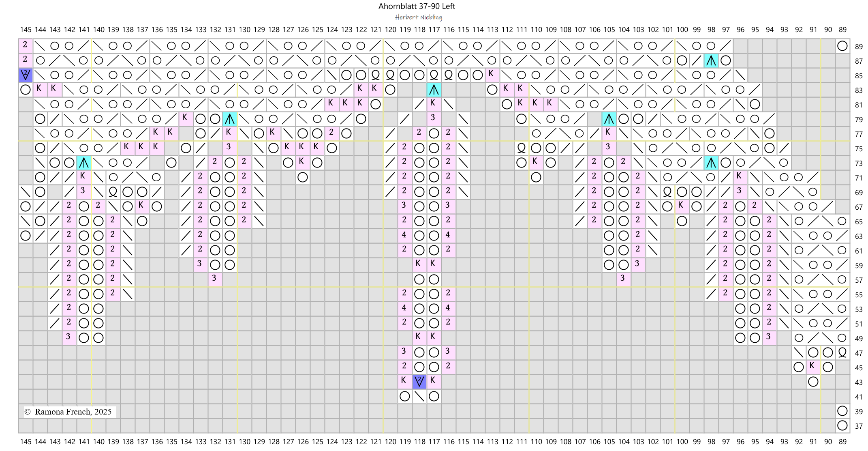Click row 73's cyan cell under column 98
The image size is (868, 451).
[x=711, y=163]
